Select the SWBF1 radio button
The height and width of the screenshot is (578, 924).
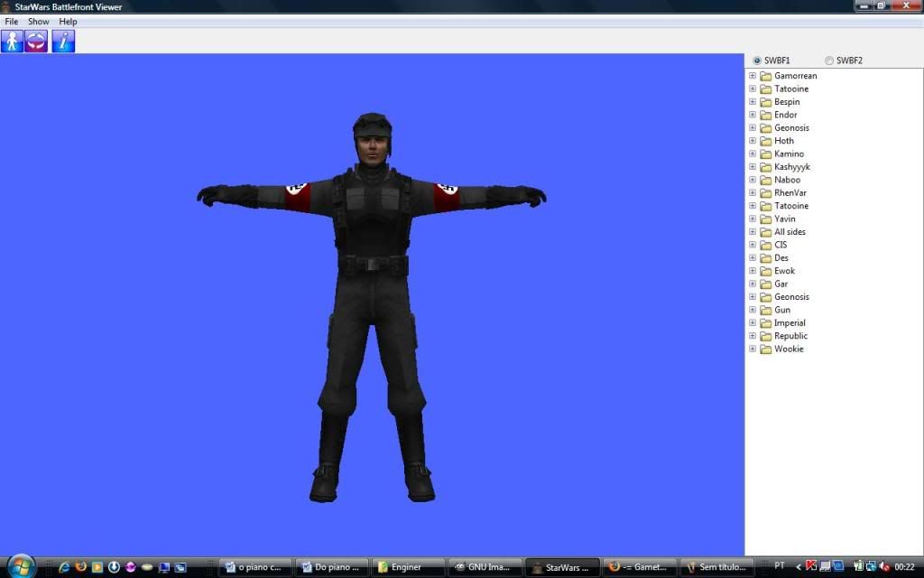click(x=757, y=61)
